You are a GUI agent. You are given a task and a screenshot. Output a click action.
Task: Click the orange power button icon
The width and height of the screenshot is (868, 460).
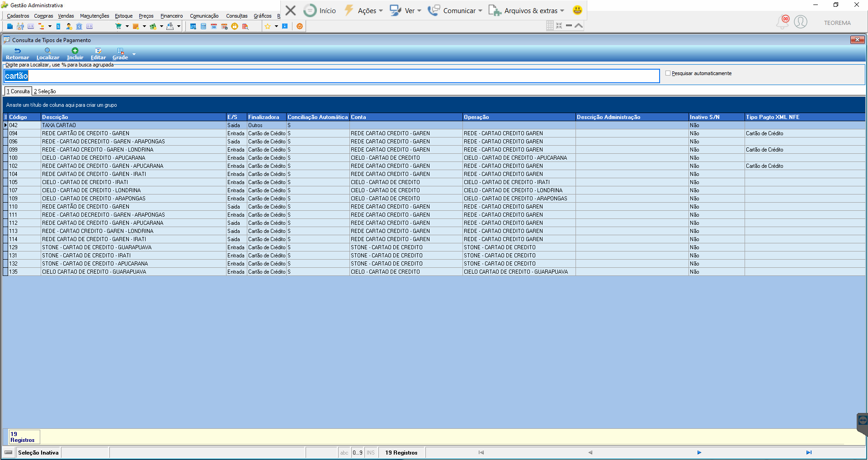pyautogui.click(x=299, y=26)
